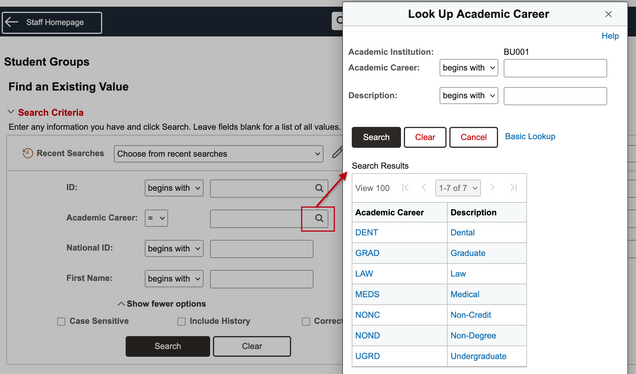Select the NONC academic career link
This screenshot has height=374, width=636.
pyautogui.click(x=368, y=315)
